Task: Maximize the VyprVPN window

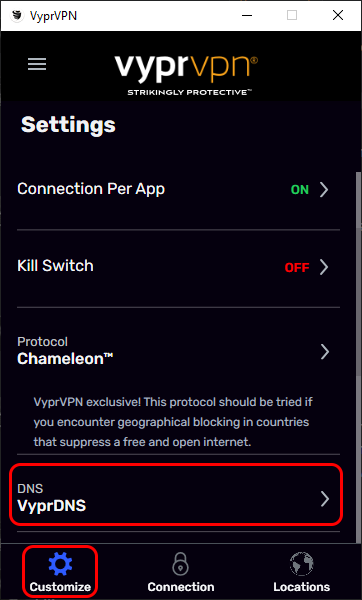Action: (292, 15)
